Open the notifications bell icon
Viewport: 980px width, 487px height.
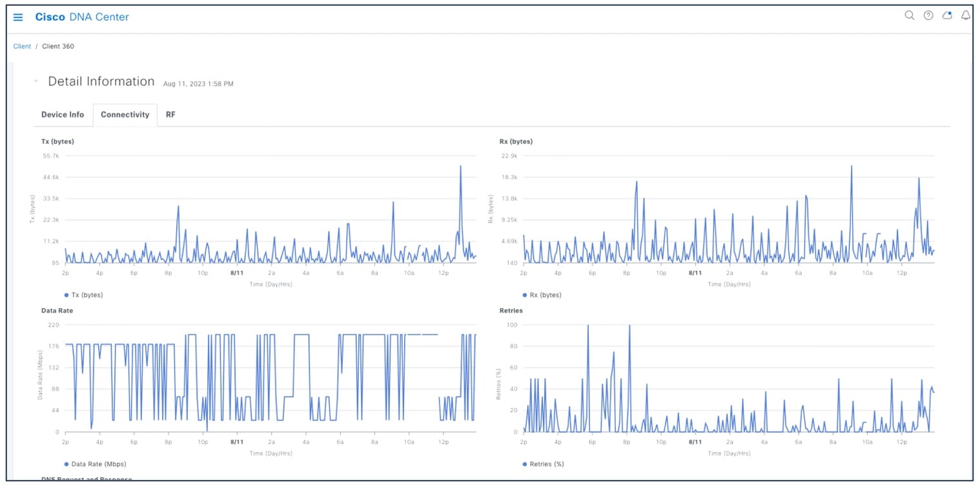pos(966,16)
